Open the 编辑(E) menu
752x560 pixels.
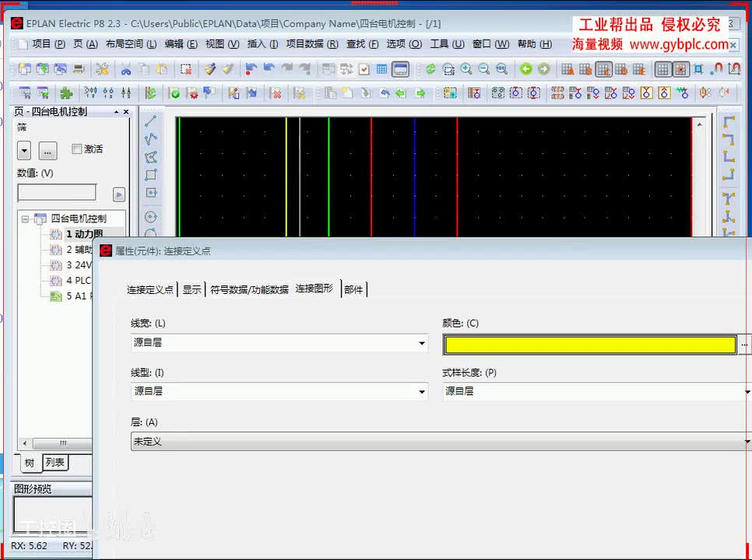(181, 44)
